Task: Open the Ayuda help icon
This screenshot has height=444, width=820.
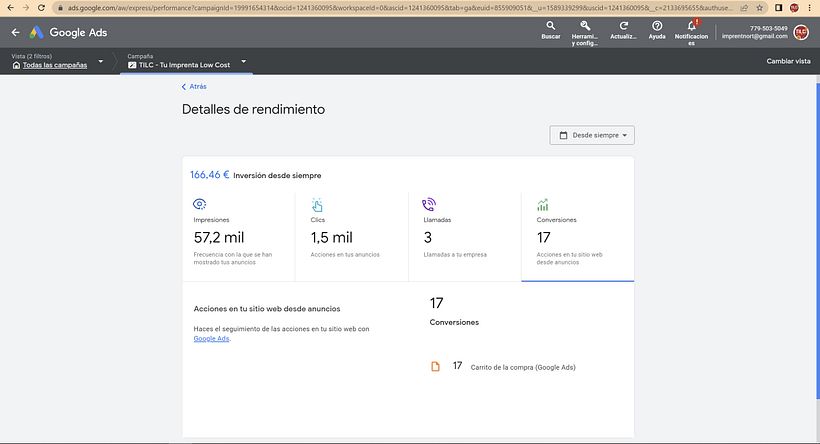Action: (657, 26)
